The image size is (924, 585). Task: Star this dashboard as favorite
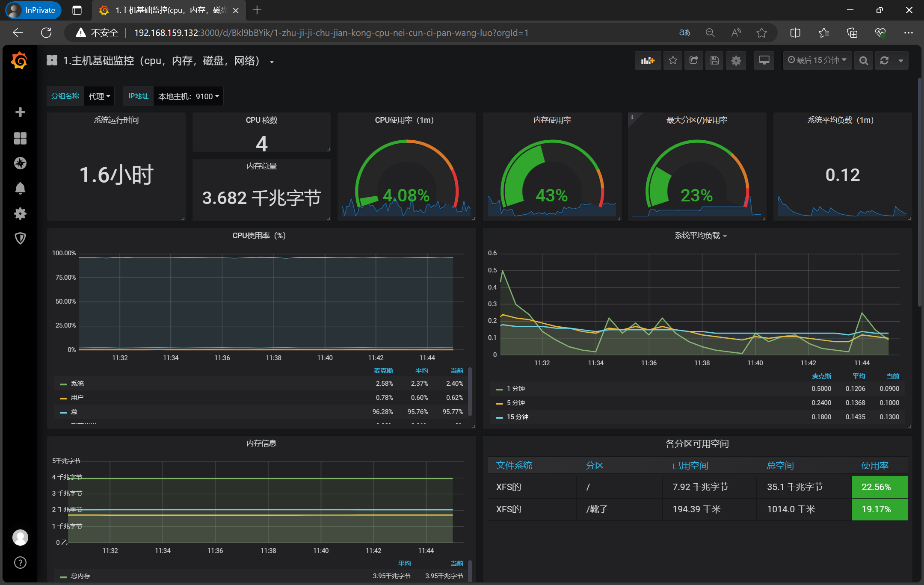[x=673, y=61]
